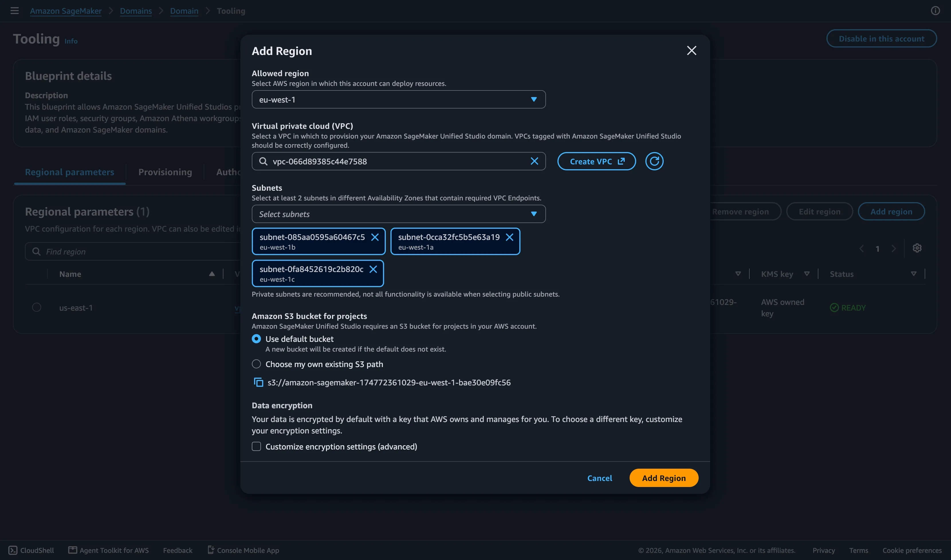The image size is (951, 560).
Task: Open the Privacy footer link
Action: pyautogui.click(x=824, y=550)
